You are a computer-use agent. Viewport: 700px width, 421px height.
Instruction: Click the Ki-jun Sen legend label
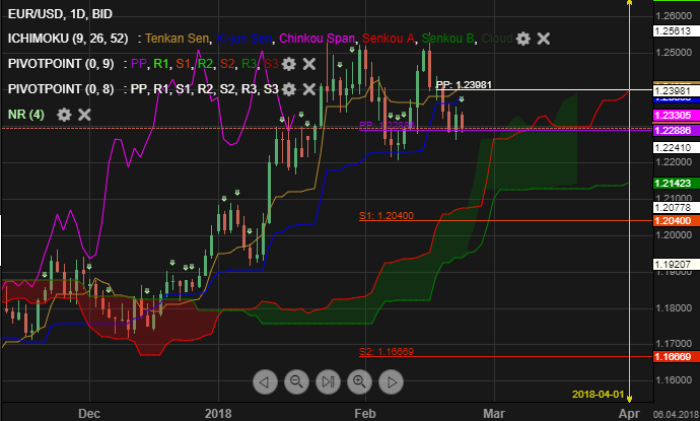pos(244,38)
